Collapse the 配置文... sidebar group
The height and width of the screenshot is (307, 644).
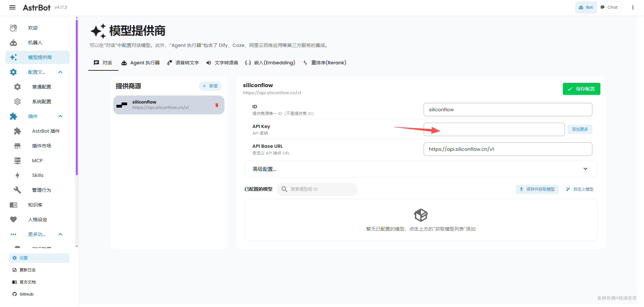[x=60, y=72]
